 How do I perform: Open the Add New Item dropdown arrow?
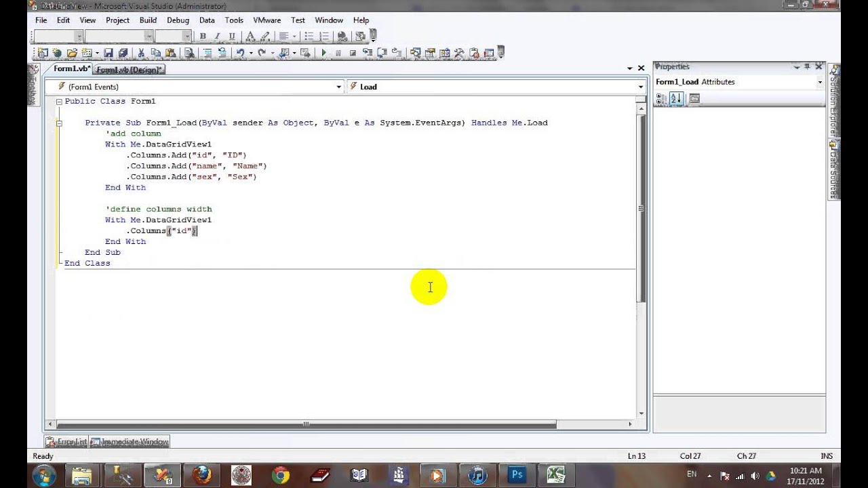point(98,53)
